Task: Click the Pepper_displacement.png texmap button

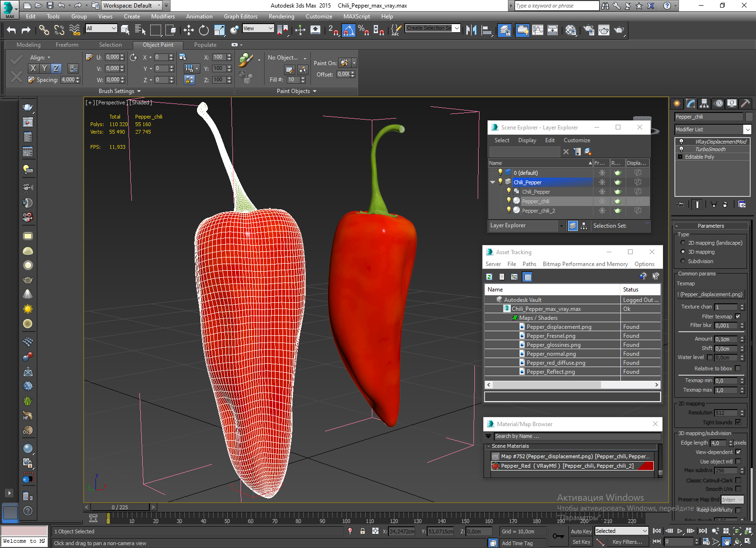Action: click(x=711, y=294)
